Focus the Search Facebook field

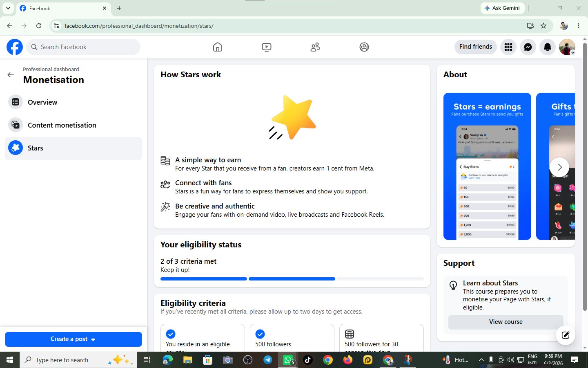click(x=84, y=47)
